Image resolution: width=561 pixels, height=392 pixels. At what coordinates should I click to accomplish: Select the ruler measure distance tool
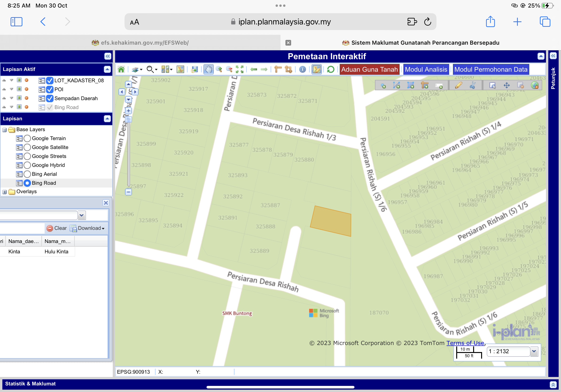point(278,69)
